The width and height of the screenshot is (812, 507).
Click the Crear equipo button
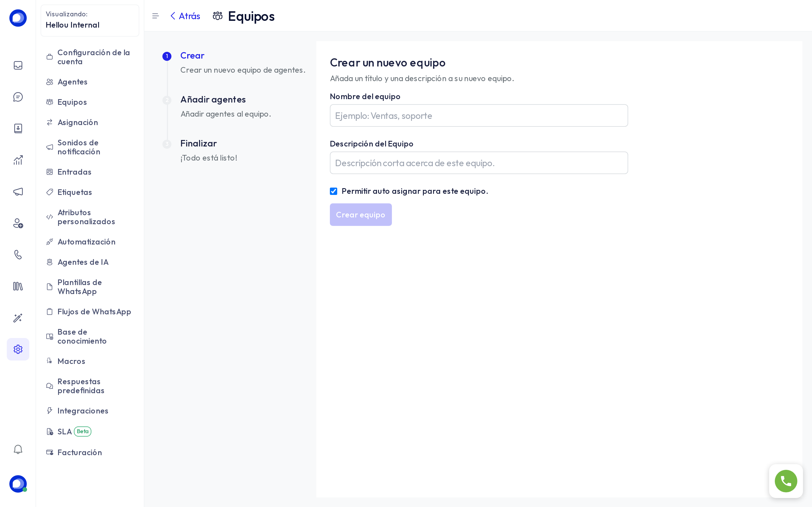point(361,215)
